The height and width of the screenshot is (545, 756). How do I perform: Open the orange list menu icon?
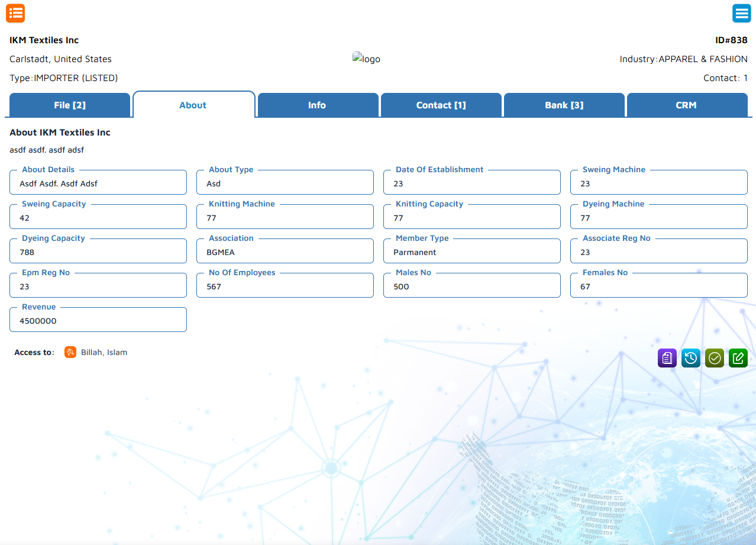point(15,13)
